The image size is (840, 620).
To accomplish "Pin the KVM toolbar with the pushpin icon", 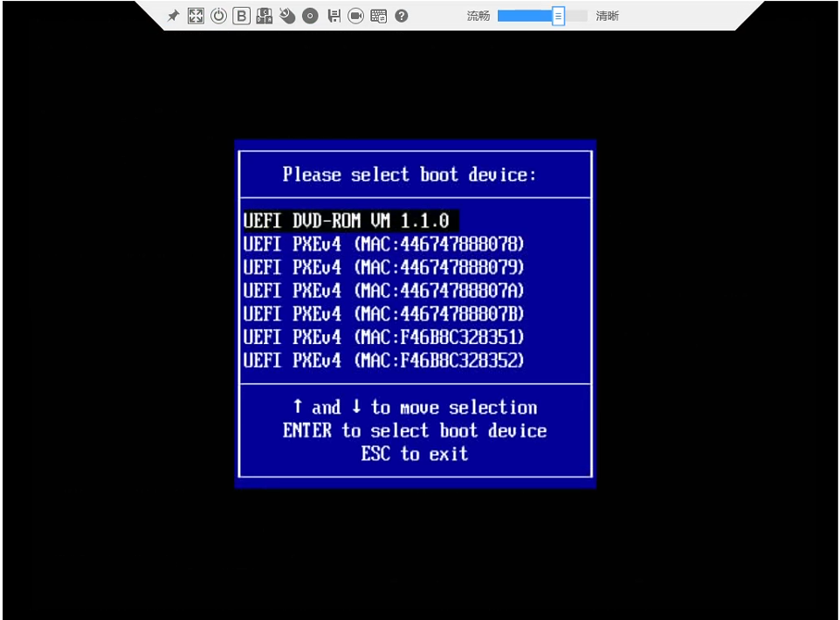I will (x=173, y=16).
